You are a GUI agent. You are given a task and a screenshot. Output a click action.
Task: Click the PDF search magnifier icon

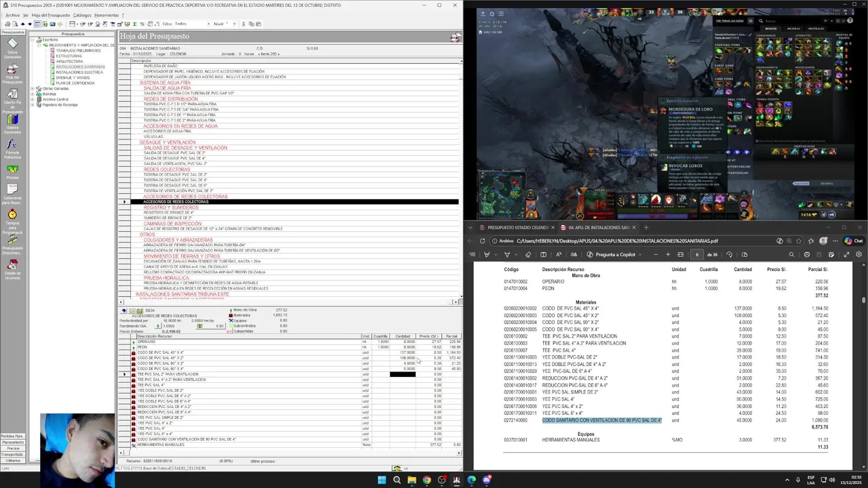791,254
